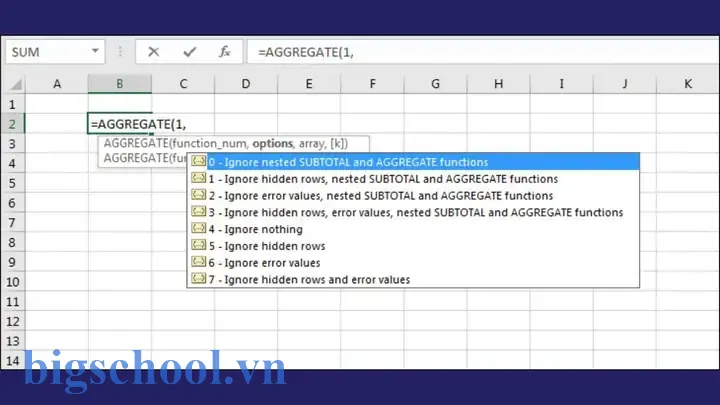Select row 8 header

[x=13, y=242]
